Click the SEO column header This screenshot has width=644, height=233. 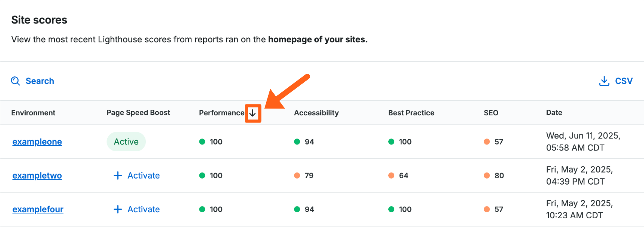(x=491, y=113)
